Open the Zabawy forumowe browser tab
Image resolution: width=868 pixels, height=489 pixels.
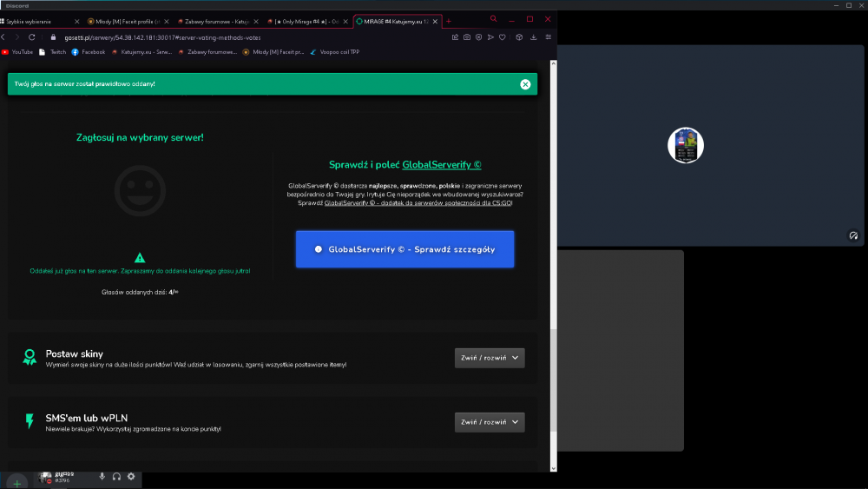click(217, 22)
